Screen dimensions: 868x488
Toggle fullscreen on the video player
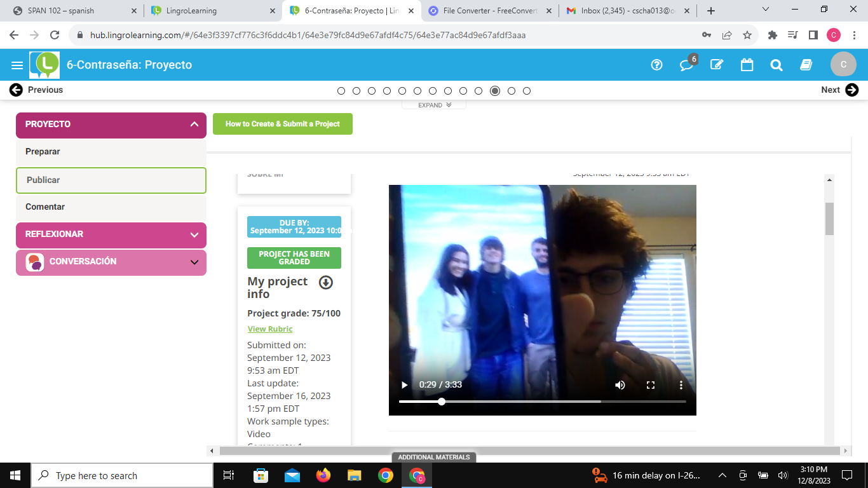650,385
